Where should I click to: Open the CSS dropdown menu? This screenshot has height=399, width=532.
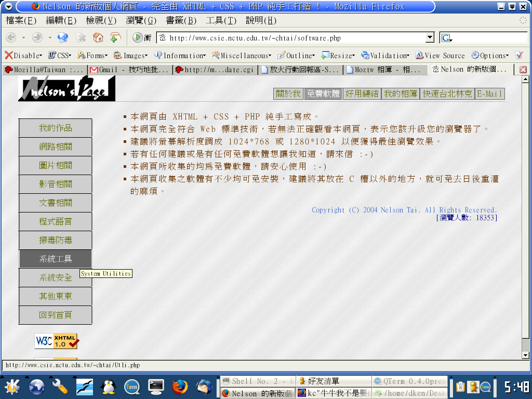[x=60, y=56]
